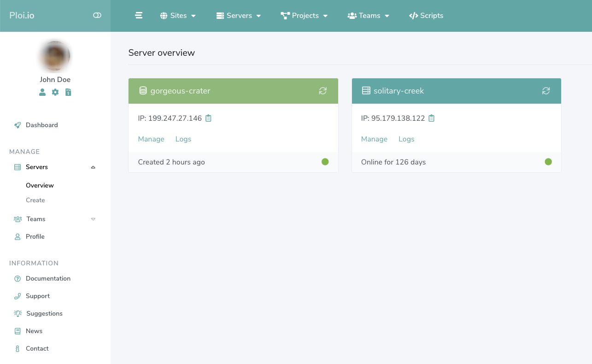Click the solitary-creek green status dot
The width and height of the screenshot is (592, 364).
coord(548,162)
